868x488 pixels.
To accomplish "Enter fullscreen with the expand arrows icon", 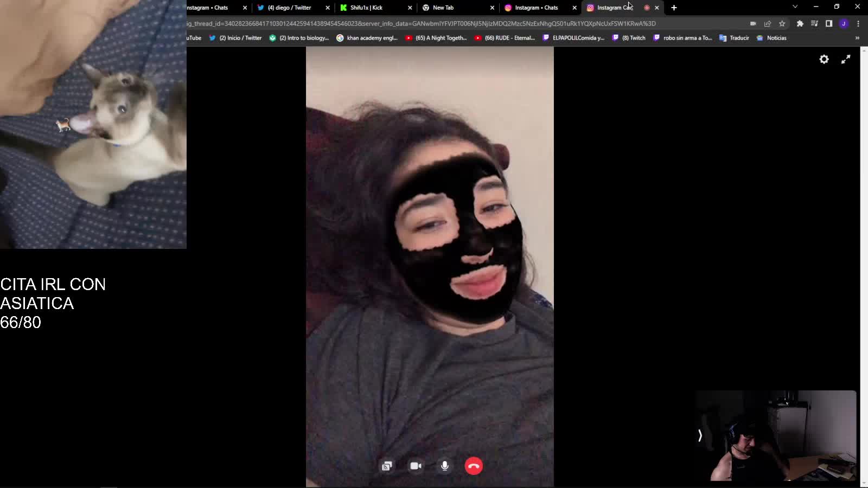I will click(x=846, y=60).
